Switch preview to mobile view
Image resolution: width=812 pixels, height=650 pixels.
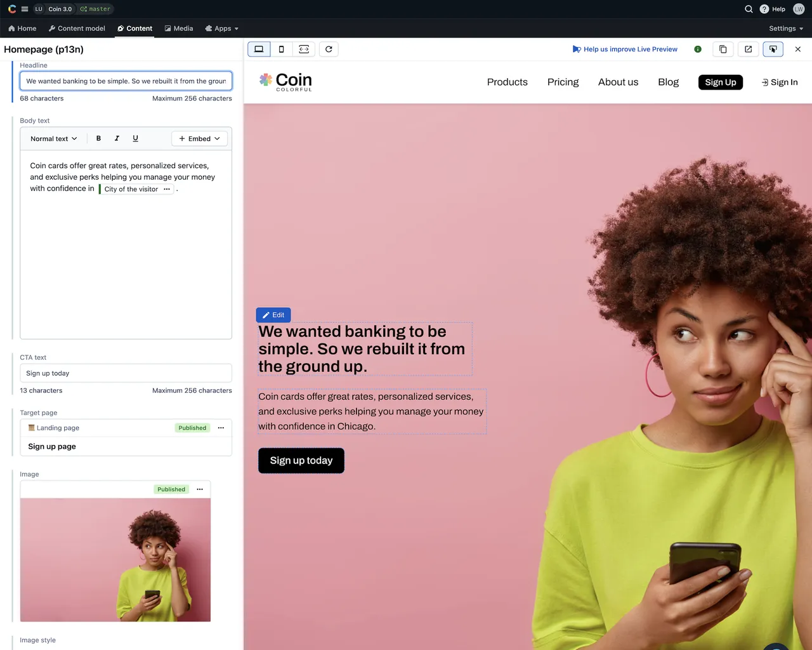pyautogui.click(x=282, y=50)
